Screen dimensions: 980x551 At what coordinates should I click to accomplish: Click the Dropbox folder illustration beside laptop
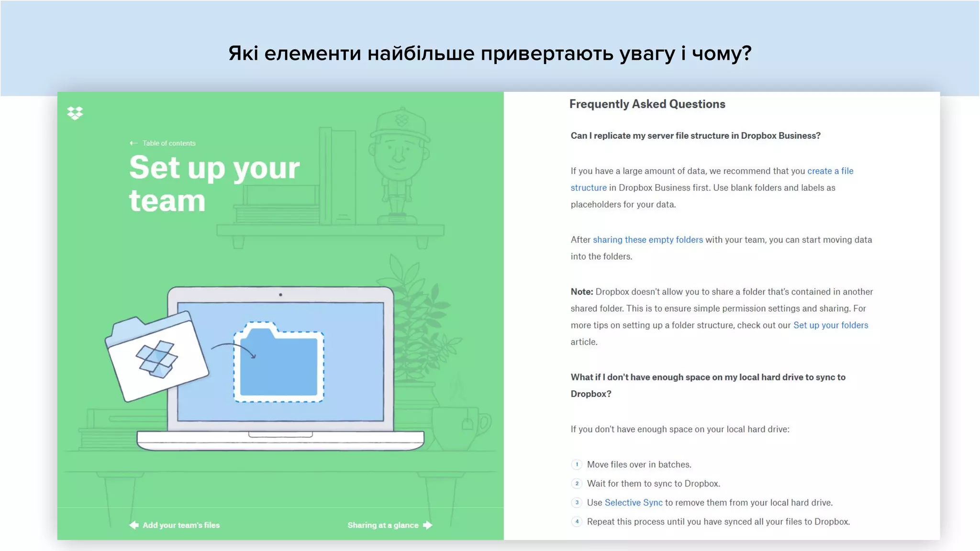tap(156, 356)
